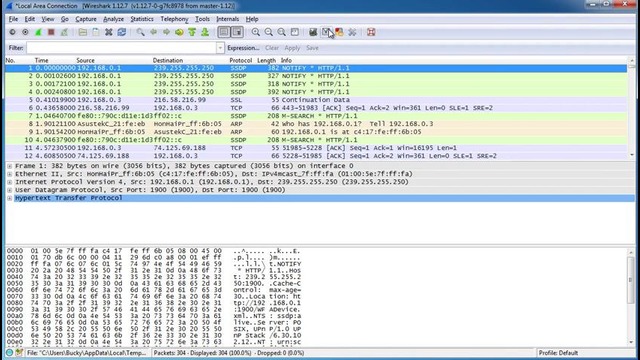This screenshot has width=640, height=360.
Task: Open the File menu
Action: (x=13, y=19)
